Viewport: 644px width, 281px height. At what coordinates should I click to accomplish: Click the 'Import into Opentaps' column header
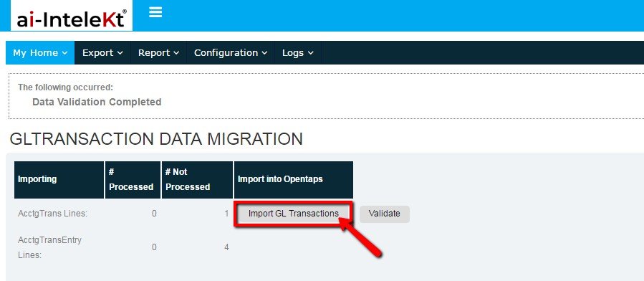tap(293, 179)
